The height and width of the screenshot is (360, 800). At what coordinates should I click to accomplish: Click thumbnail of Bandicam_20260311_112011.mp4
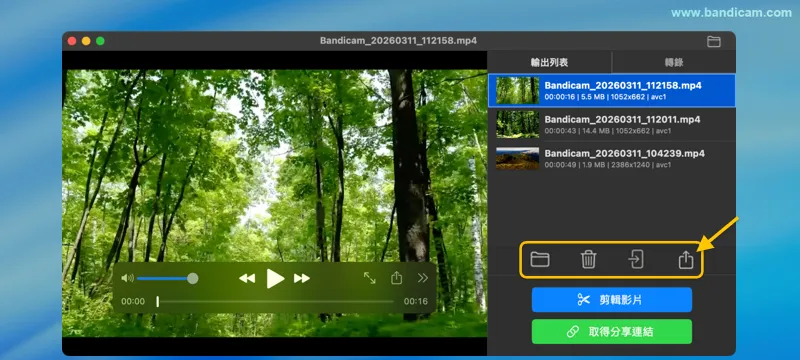[517, 124]
